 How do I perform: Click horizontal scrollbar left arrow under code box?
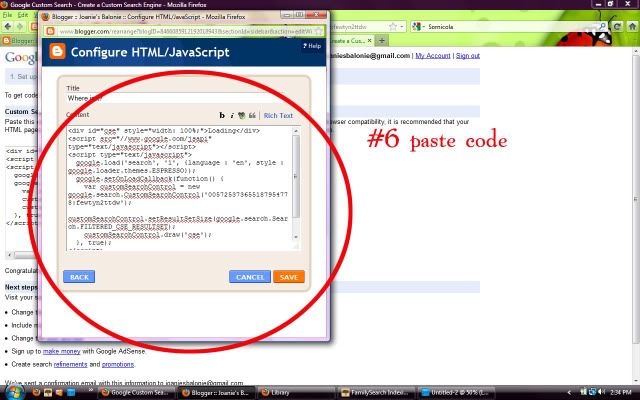(x=9, y=255)
